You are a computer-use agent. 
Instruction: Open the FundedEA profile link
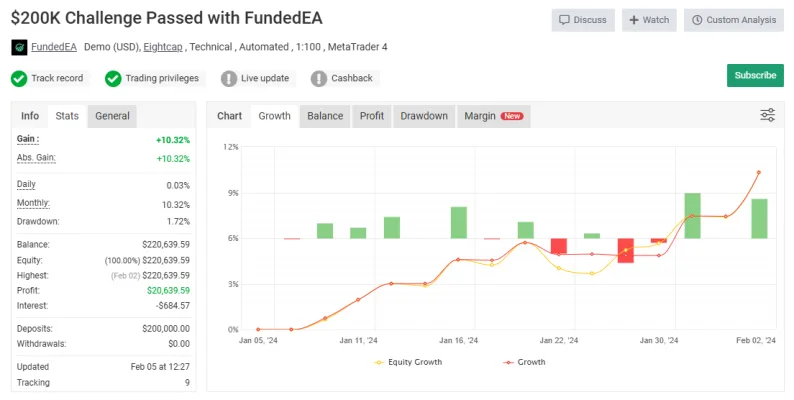coord(54,47)
